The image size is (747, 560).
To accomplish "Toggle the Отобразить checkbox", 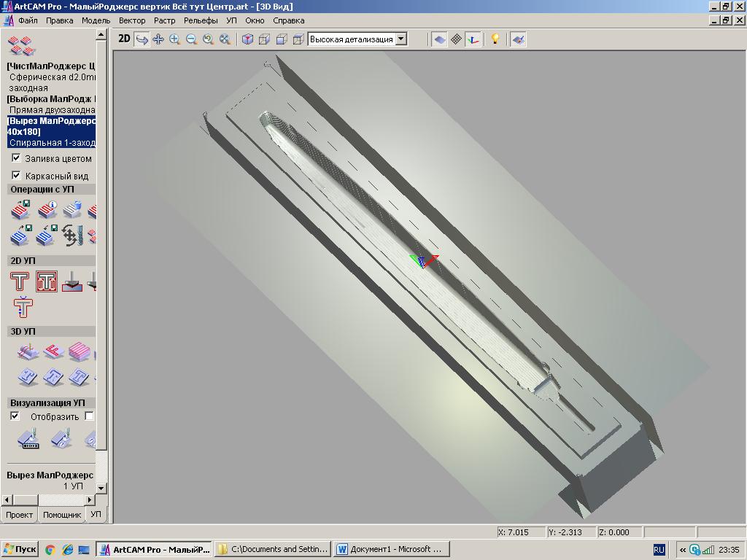I will pyautogui.click(x=15, y=416).
